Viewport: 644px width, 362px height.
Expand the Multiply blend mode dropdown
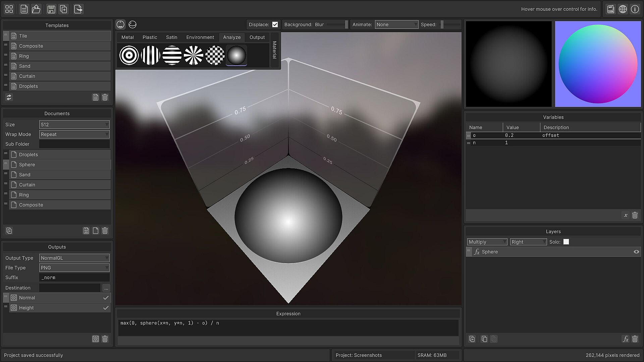click(x=487, y=242)
